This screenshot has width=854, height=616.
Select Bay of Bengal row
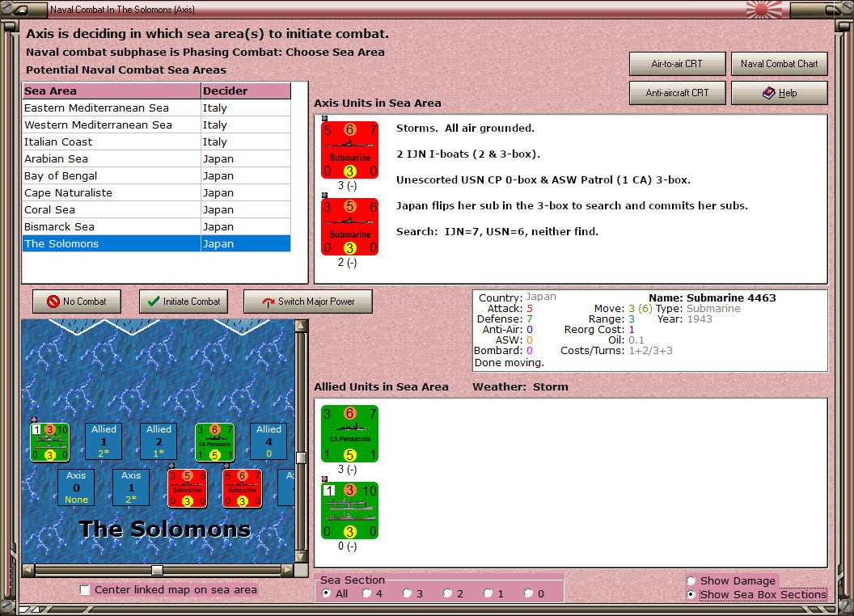coord(156,176)
